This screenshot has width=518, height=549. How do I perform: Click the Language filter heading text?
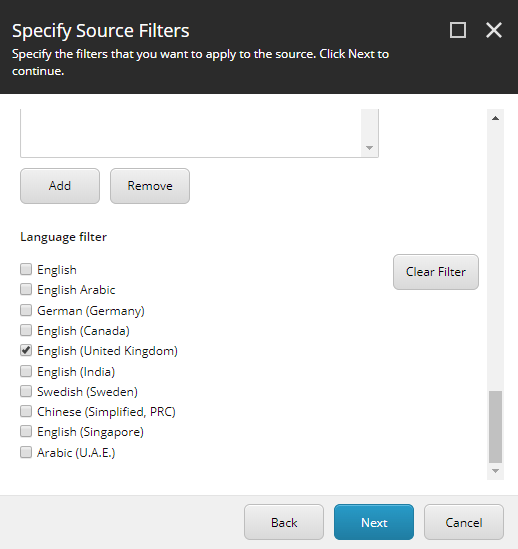coord(63,237)
